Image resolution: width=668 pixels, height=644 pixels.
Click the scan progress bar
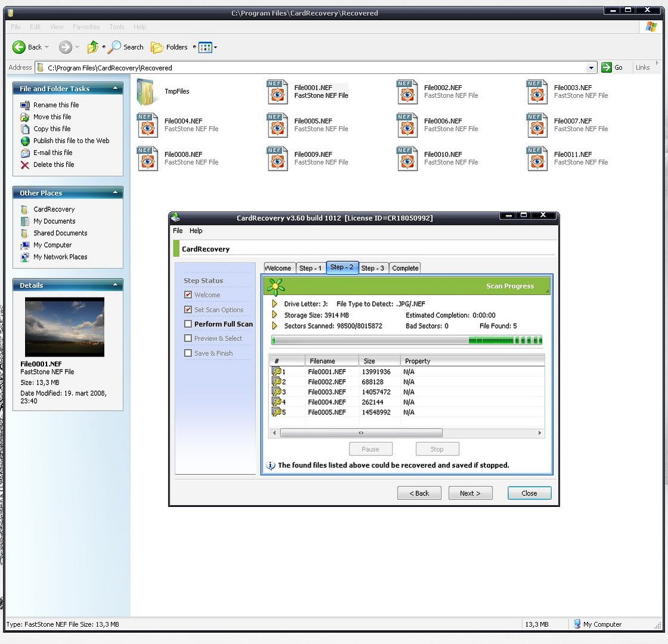tap(407, 340)
